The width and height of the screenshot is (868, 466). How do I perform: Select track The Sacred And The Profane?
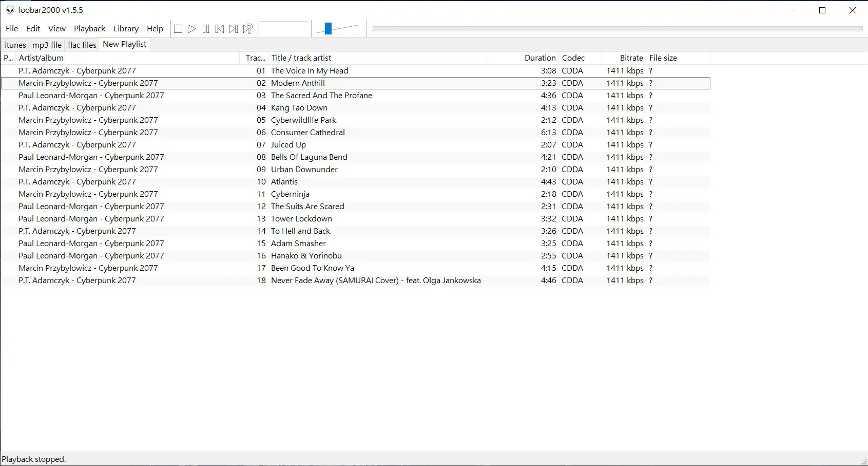tap(356, 96)
